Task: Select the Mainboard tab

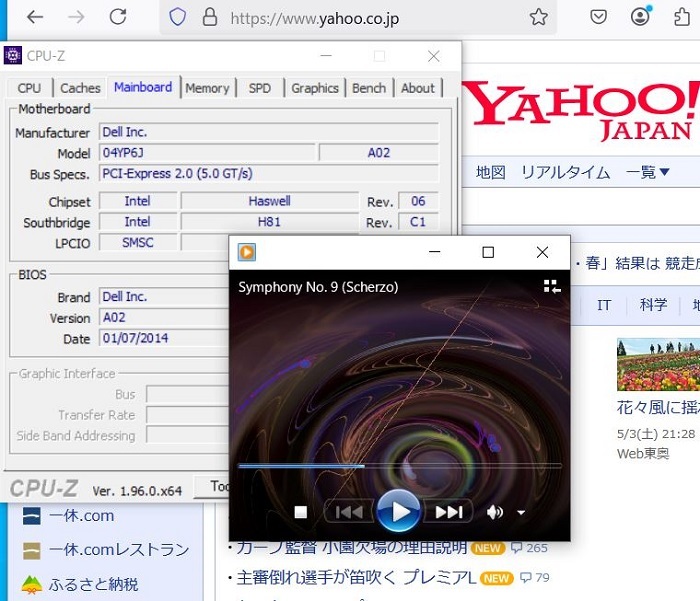Action: (143, 87)
